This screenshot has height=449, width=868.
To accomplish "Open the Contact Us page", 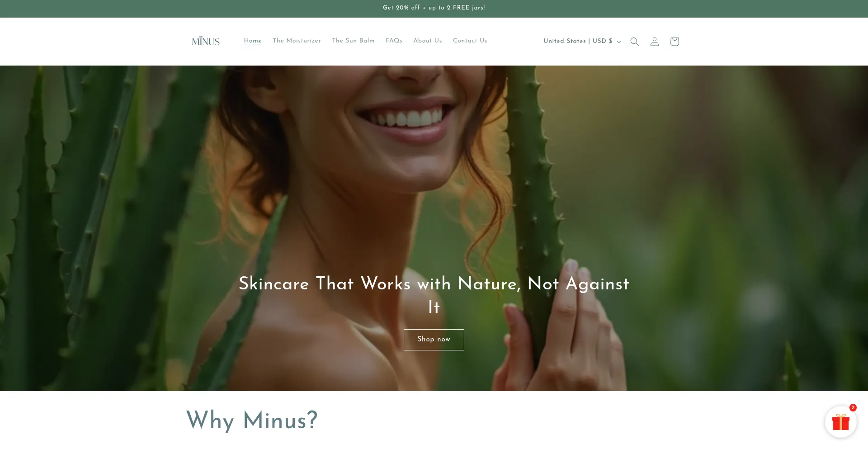I will click(470, 41).
